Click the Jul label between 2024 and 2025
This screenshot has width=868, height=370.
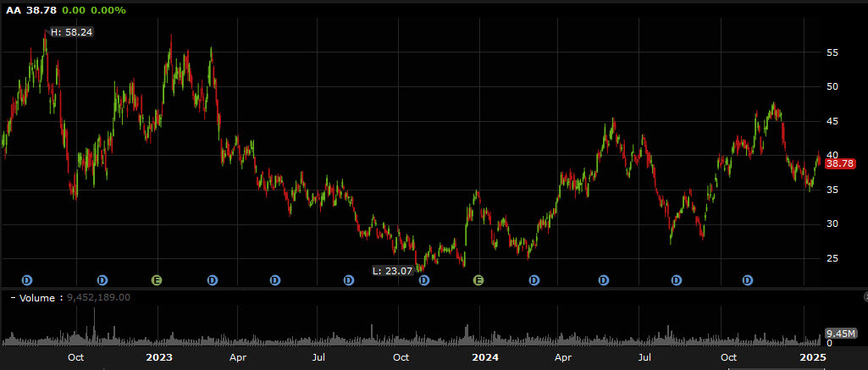point(644,357)
